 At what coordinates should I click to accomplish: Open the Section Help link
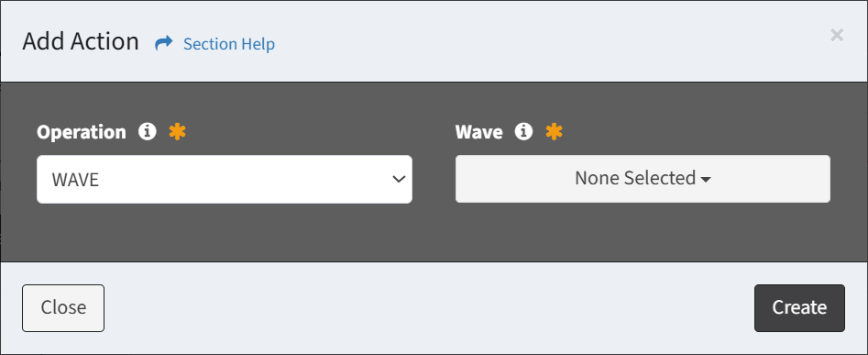(x=228, y=44)
